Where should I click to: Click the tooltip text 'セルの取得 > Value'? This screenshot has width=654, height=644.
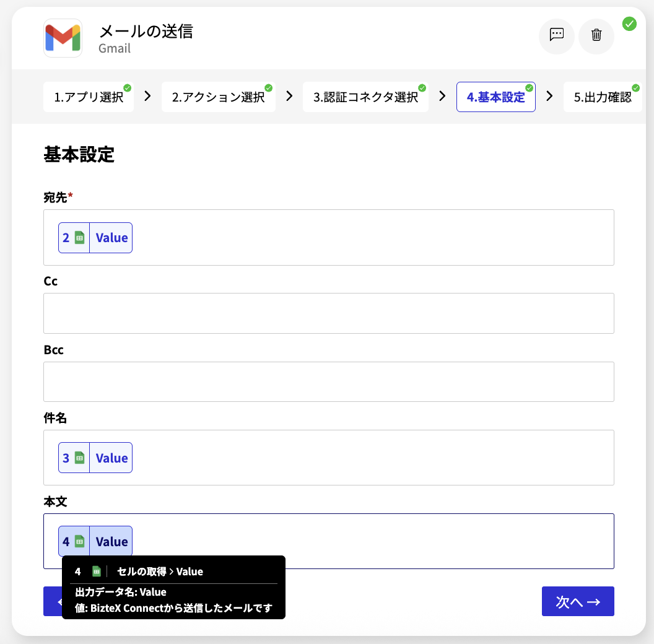tap(160, 572)
